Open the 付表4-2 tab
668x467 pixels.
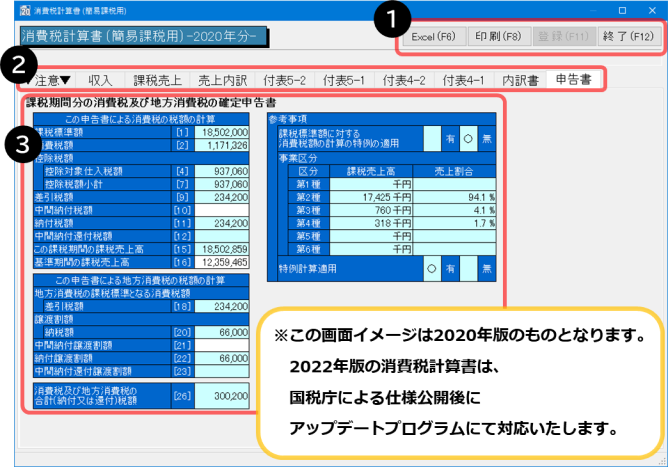(x=404, y=78)
